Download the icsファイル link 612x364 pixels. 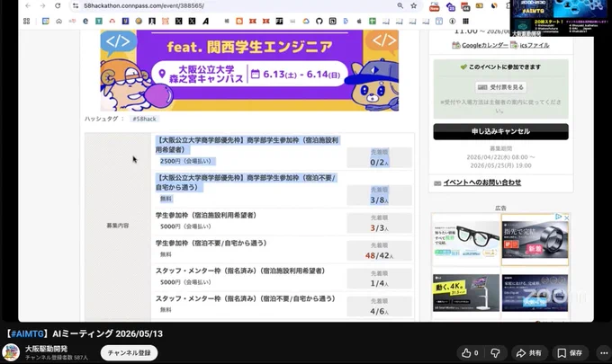535,45
